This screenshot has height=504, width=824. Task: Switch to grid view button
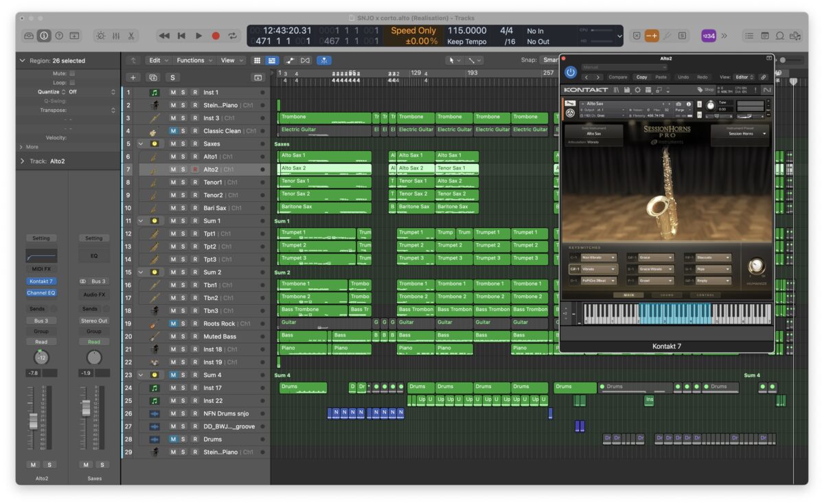257,60
